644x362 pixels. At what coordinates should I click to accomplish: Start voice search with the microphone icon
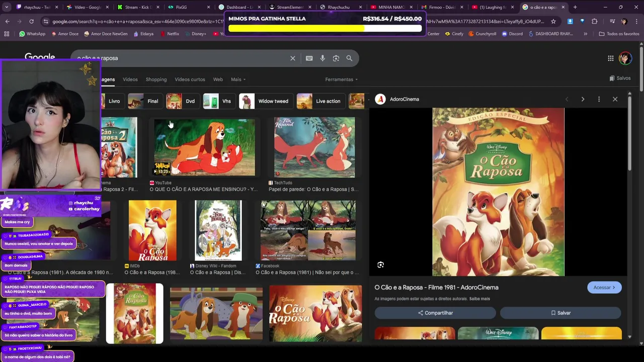(x=323, y=58)
